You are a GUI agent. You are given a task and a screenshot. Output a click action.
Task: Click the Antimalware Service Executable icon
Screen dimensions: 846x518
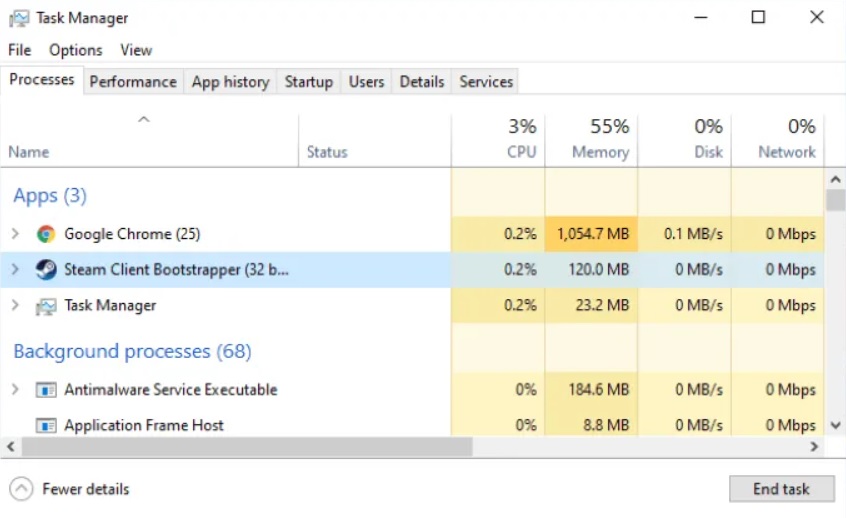tap(46, 390)
